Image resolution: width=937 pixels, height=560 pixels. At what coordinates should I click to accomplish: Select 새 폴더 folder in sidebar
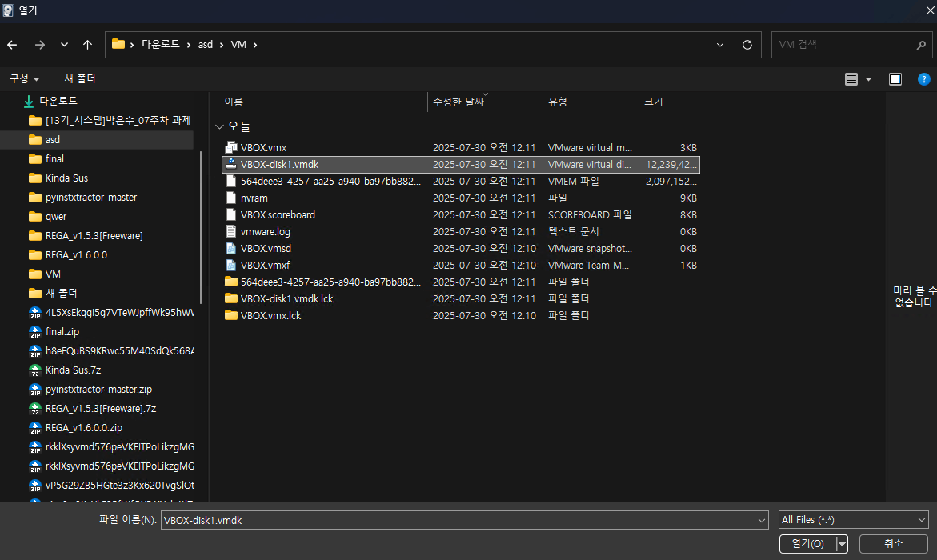(x=61, y=293)
